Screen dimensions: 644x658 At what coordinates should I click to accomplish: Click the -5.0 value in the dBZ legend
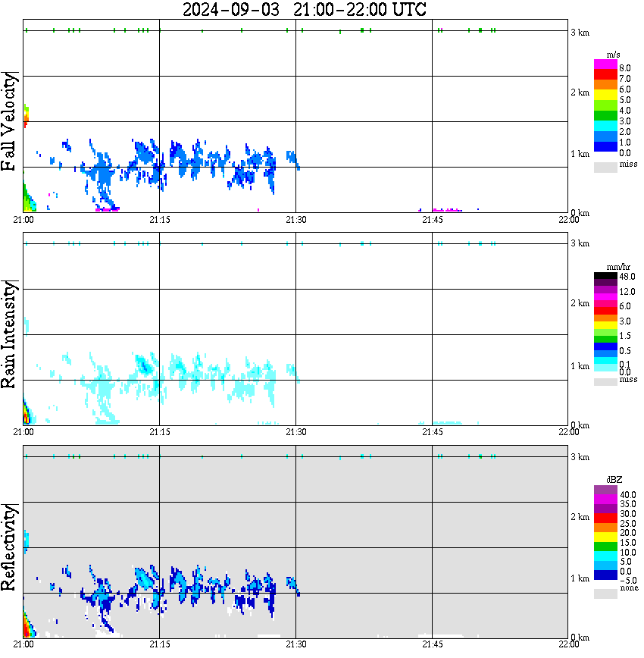point(628,581)
